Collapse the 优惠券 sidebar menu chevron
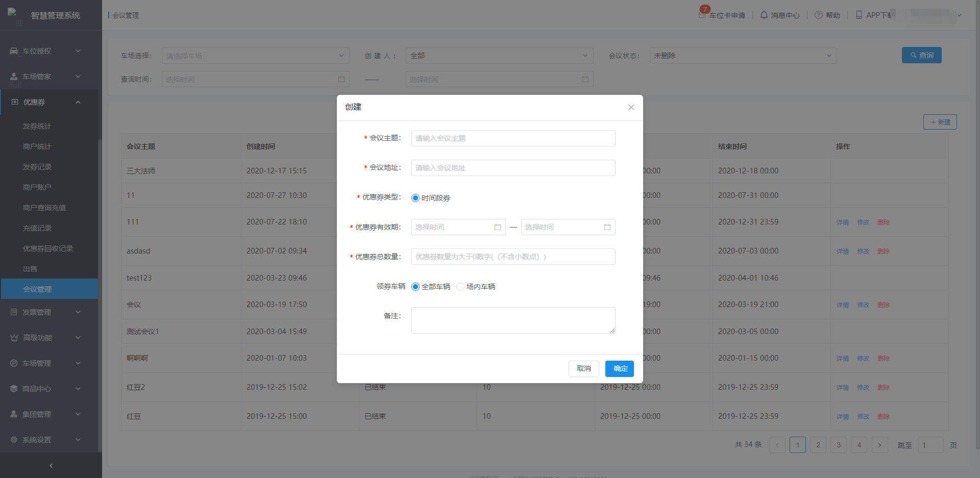980x478 pixels. point(78,102)
